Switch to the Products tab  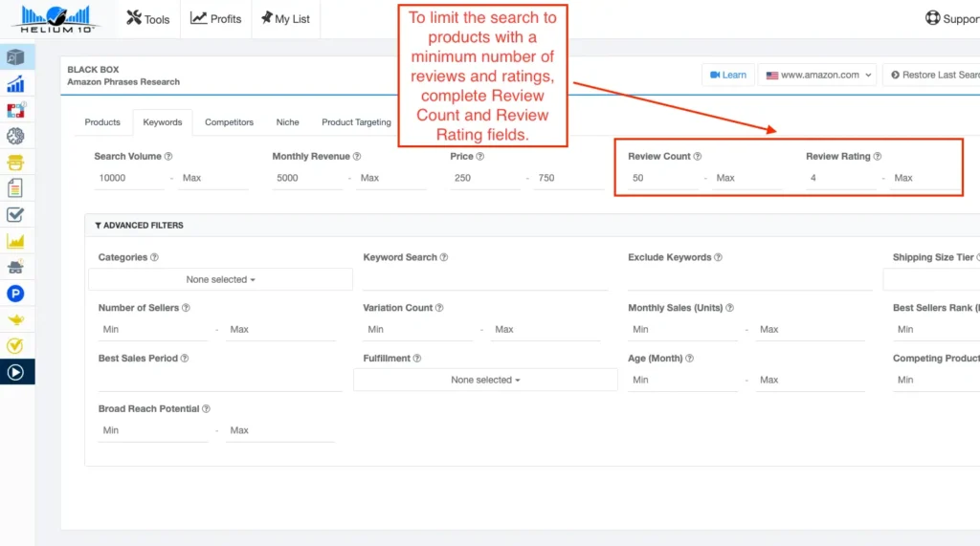pos(102,122)
